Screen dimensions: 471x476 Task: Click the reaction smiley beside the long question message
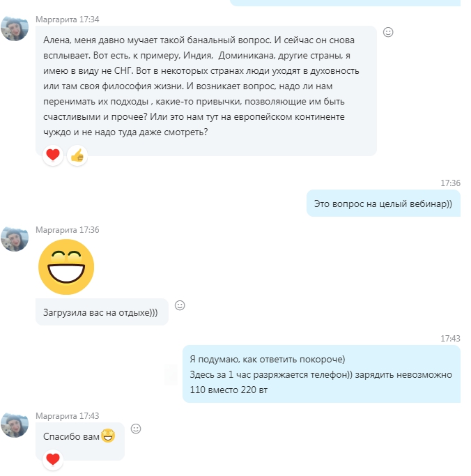[388, 32]
